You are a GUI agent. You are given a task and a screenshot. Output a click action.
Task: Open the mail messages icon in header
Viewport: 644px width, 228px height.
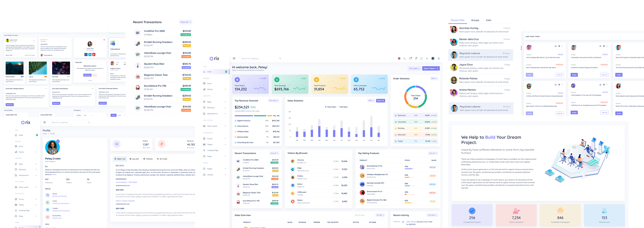click(410, 58)
